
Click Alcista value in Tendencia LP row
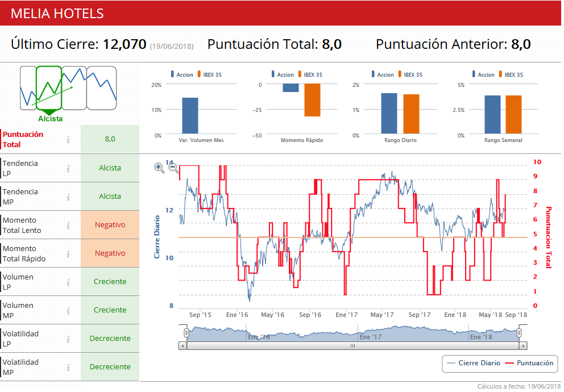pyautogui.click(x=110, y=168)
